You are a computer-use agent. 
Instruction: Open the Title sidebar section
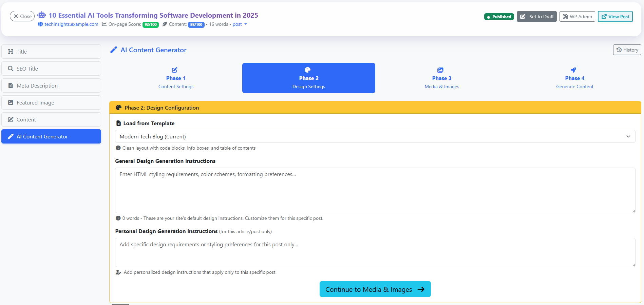pos(51,52)
